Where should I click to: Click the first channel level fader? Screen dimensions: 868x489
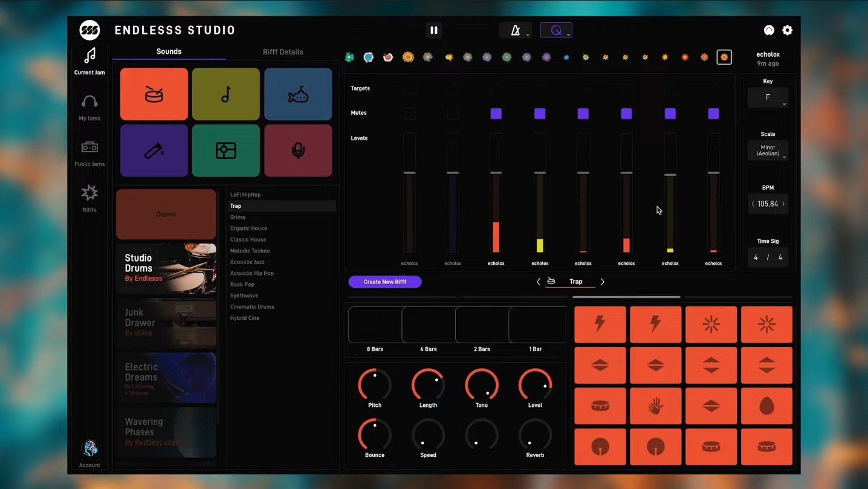pyautogui.click(x=409, y=173)
